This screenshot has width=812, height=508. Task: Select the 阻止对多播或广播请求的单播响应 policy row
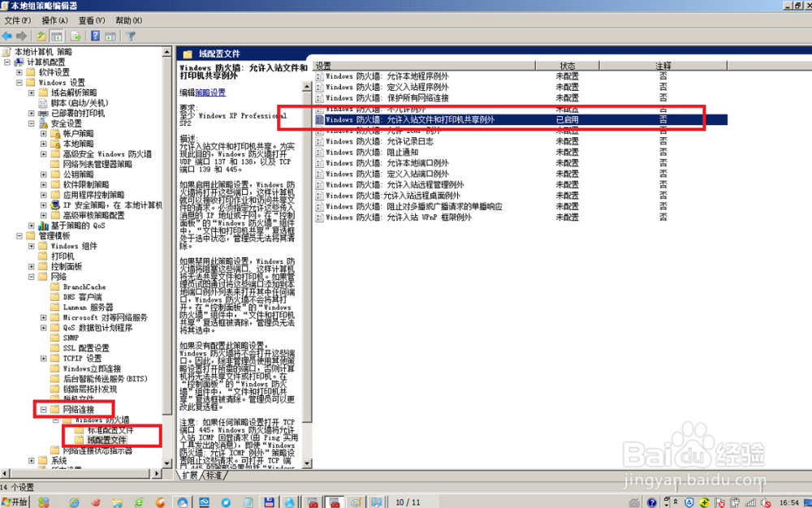pyautogui.click(x=520, y=206)
